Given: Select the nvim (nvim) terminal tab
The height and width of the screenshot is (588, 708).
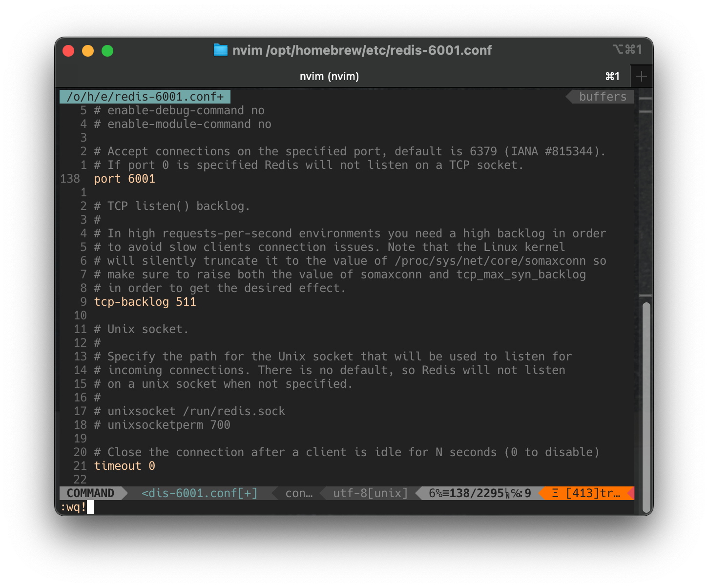Looking at the screenshot, I should tap(329, 76).
